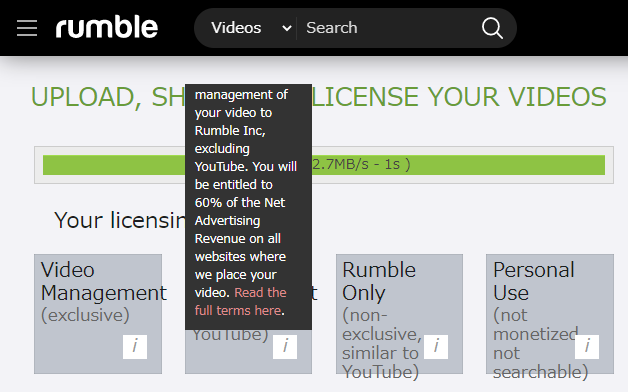The width and height of the screenshot is (628, 392).
Task: Click the "60% of the Net" tooltip text
Action: point(240,203)
